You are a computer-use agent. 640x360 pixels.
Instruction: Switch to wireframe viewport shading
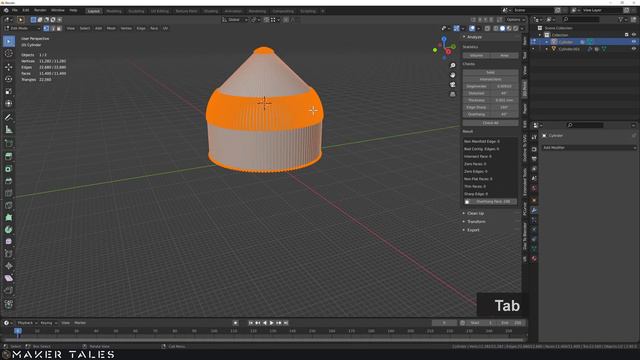(x=496, y=28)
